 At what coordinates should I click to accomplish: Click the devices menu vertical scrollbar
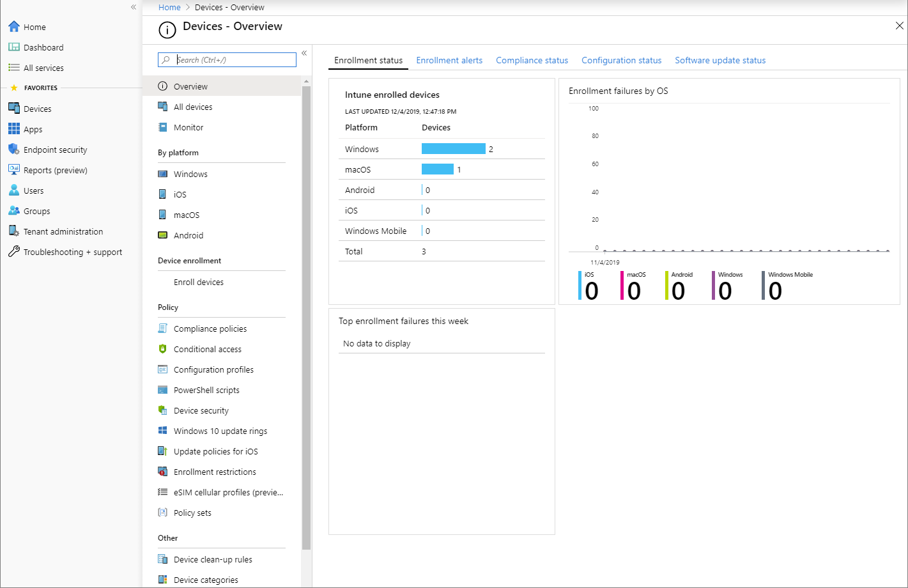[306, 318]
